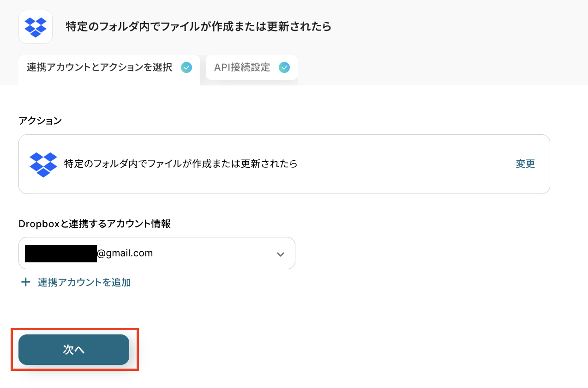Proceed with the 次へ button
Viewport: 588px width, 388px height.
pyautogui.click(x=74, y=350)
